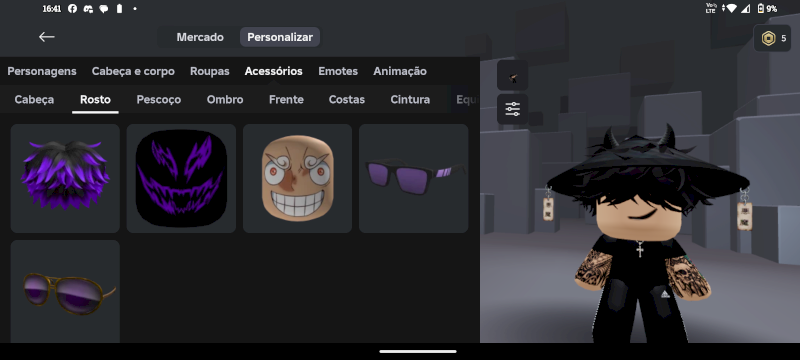Switch to the Frente subcategory
Viewport: 800px width, 360px height.
click(x=286, y=99)
